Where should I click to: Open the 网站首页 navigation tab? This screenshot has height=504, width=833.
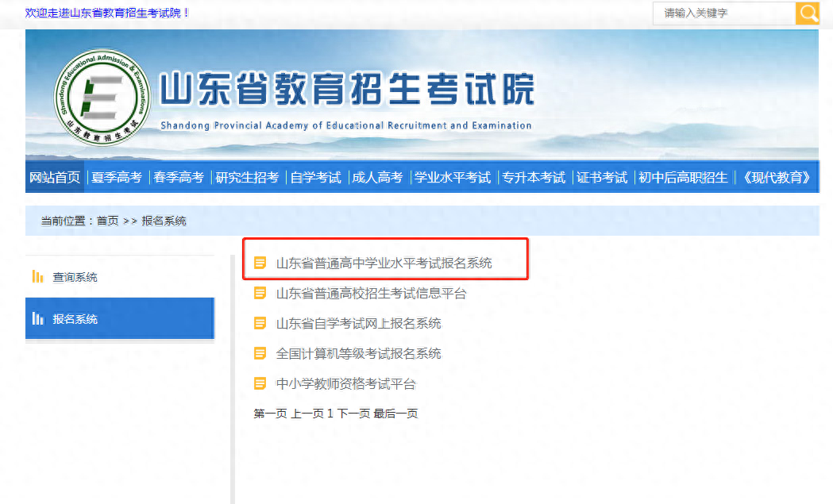point(55,178)
